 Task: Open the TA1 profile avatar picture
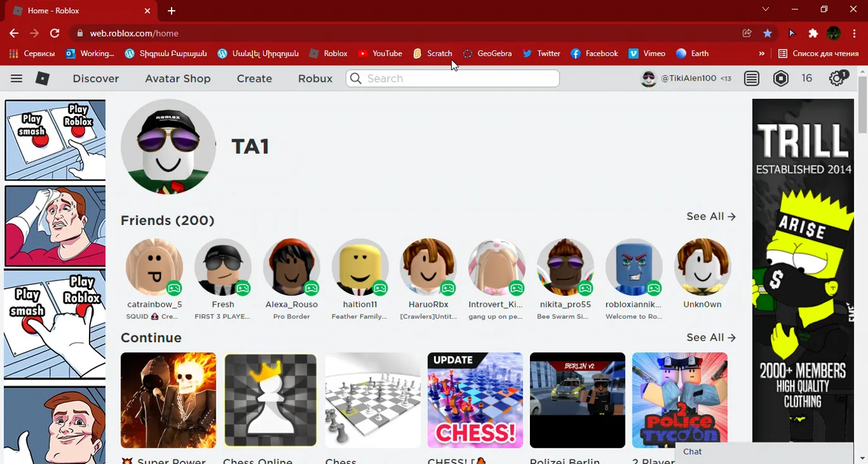[168, 146]
